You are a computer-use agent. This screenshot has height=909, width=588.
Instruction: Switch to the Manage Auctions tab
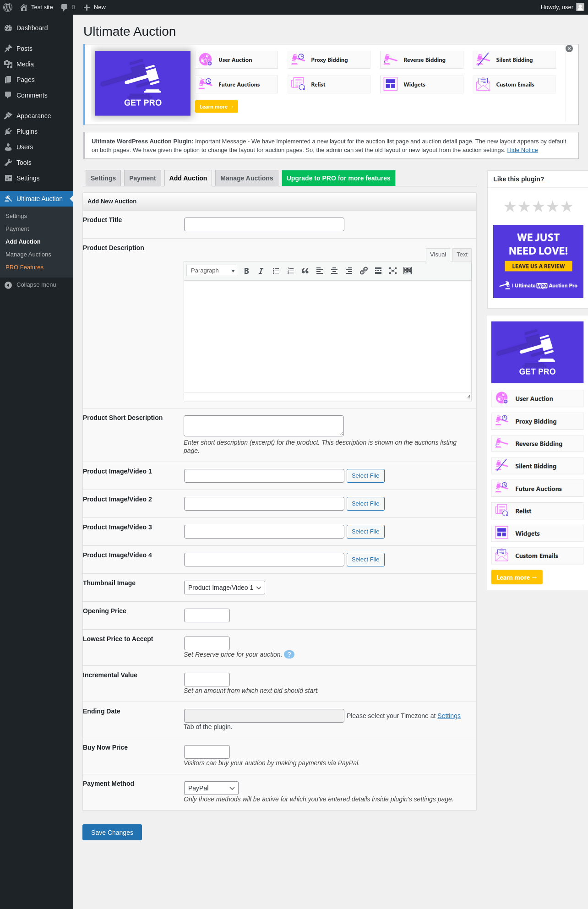(246, 178)
